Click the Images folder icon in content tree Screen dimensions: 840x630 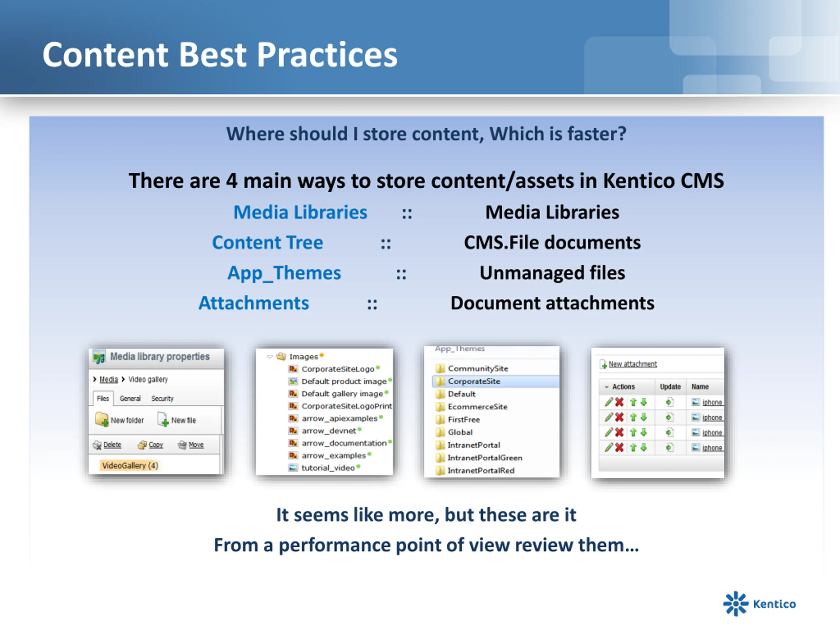[281, 356]
